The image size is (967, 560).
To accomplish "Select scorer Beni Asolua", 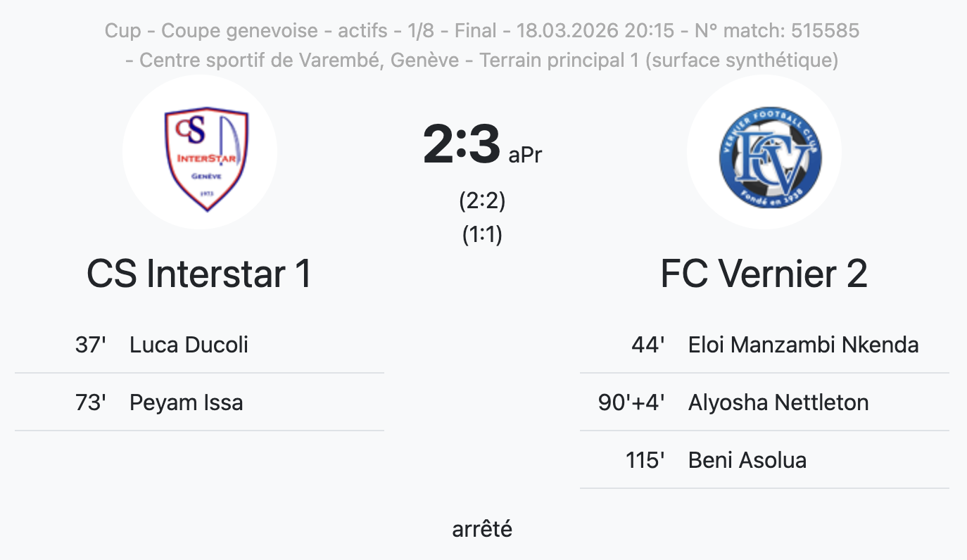I will pyautogui.click(x=747, y=460).
